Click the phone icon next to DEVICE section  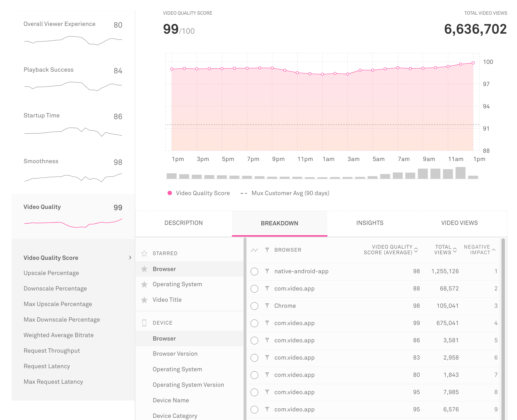tap(144, 322)
